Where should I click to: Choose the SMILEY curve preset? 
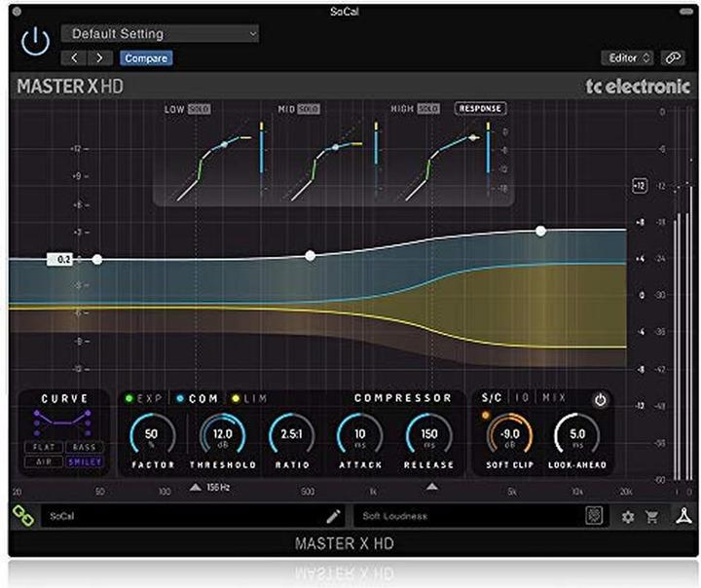point(85,461)
